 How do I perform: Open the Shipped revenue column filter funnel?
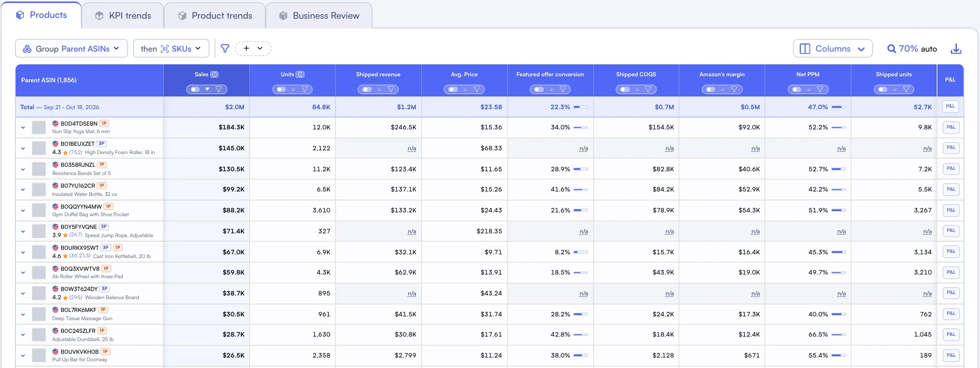(391, 89)
